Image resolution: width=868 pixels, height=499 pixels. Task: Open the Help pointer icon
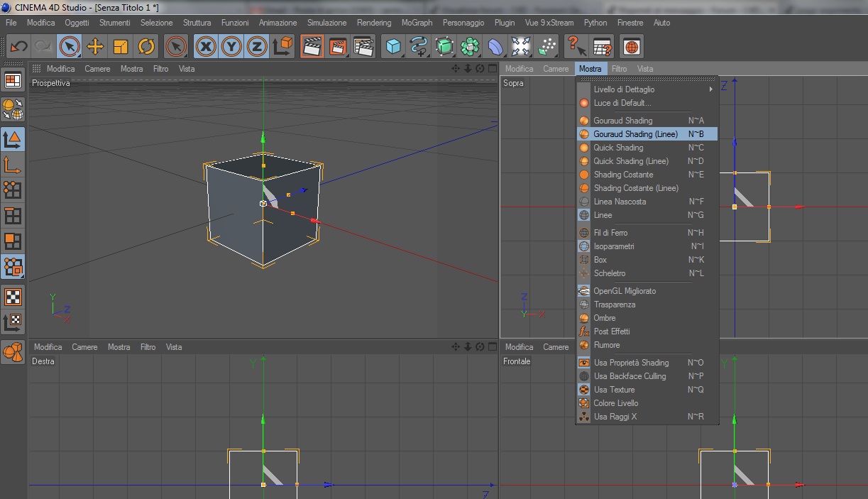click(576, 47)
